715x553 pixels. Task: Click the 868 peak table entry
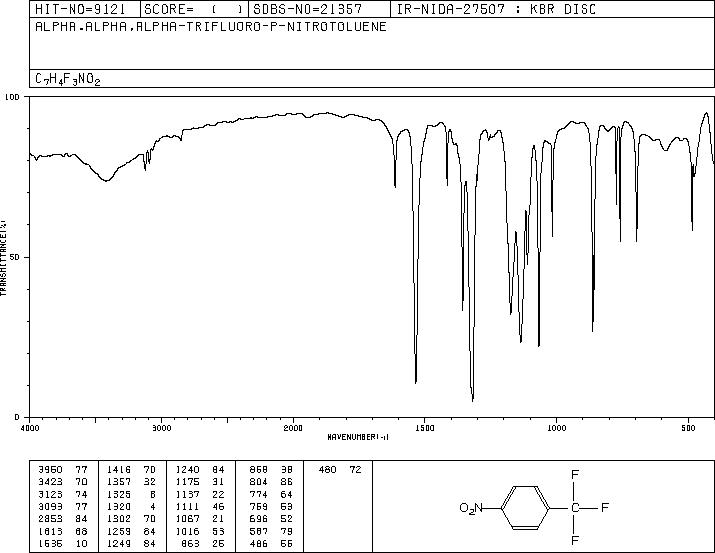(x=271, y=469)
